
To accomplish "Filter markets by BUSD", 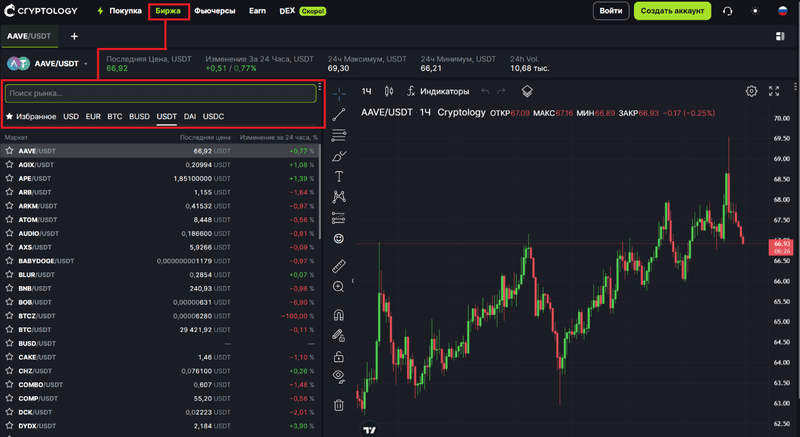I will [x=139, y=116].
